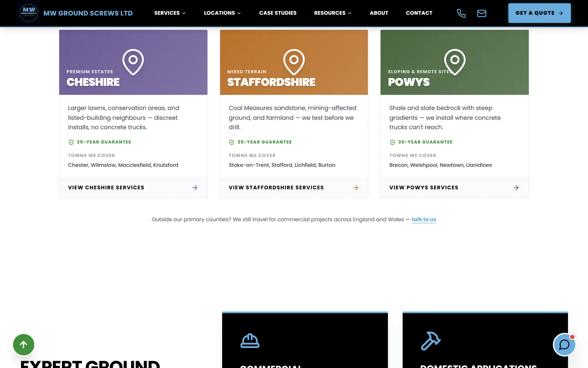This screenshot has width=588, height=368.
Task: Click the shield icon on Staffordshire card
Action: 232,142
